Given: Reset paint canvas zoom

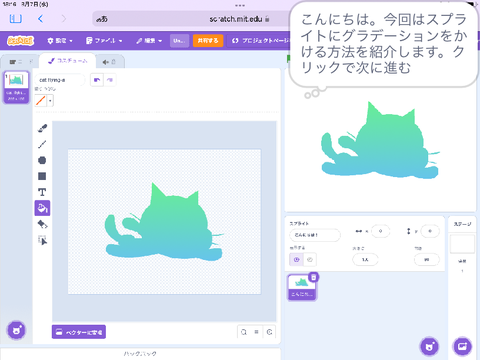Looking at the screenshot, I should (x=256, y=332).
